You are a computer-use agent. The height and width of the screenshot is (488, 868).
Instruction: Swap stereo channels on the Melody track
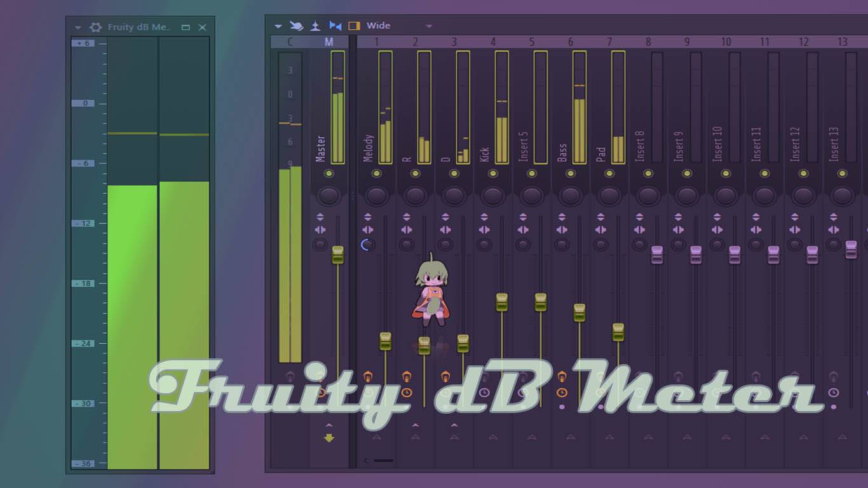tap(368, 229)
